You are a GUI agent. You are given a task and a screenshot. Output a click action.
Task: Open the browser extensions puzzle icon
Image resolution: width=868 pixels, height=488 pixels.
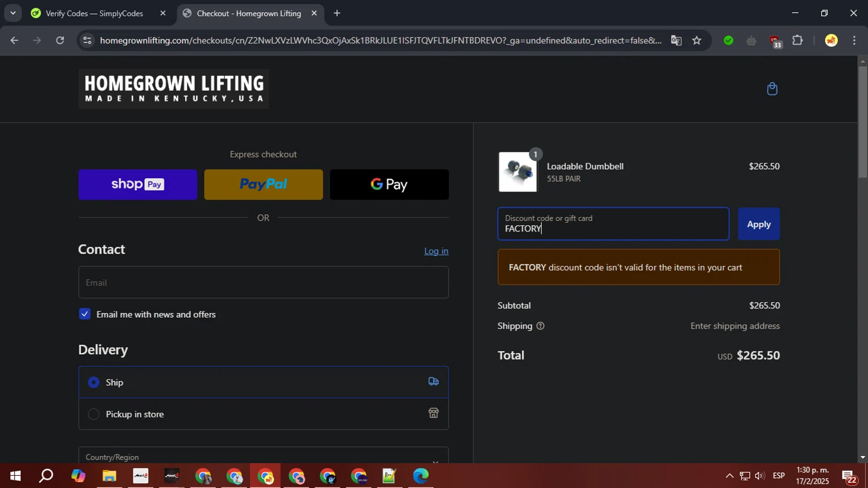(x=797, y=41)
